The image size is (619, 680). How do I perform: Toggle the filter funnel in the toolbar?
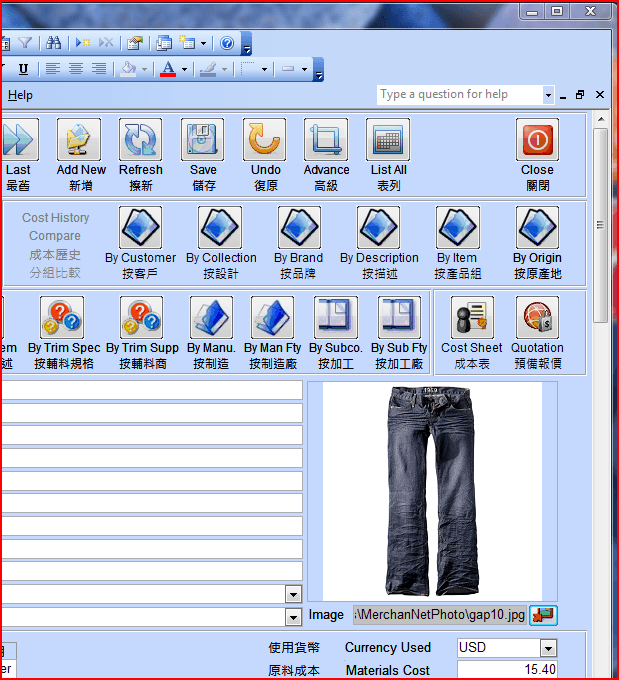[x=25, y=43]
